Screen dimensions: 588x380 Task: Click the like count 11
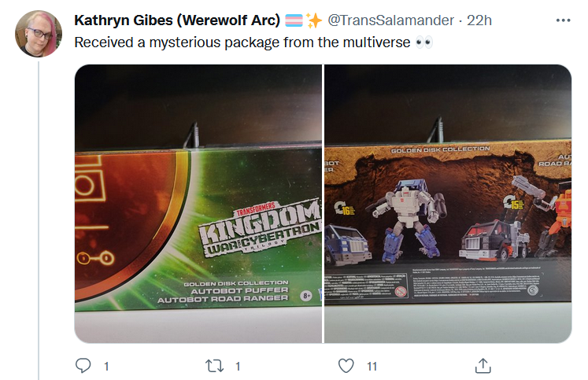click(x=372, y=366)
